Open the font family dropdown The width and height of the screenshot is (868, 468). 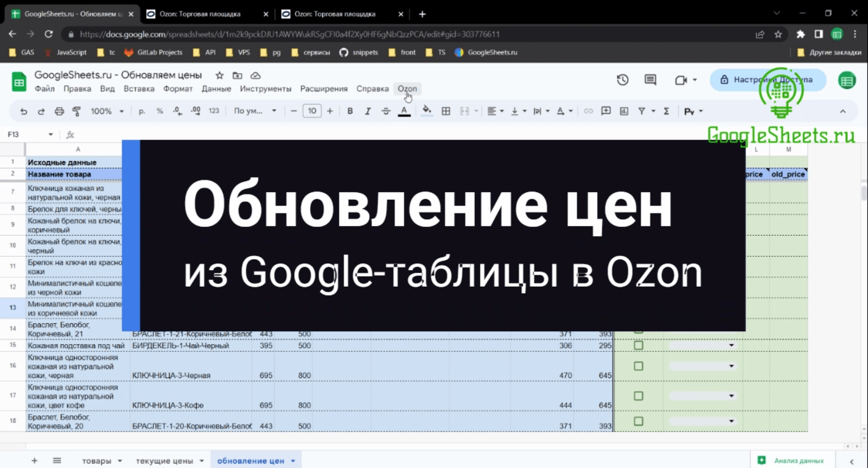(x=255, y=111)
